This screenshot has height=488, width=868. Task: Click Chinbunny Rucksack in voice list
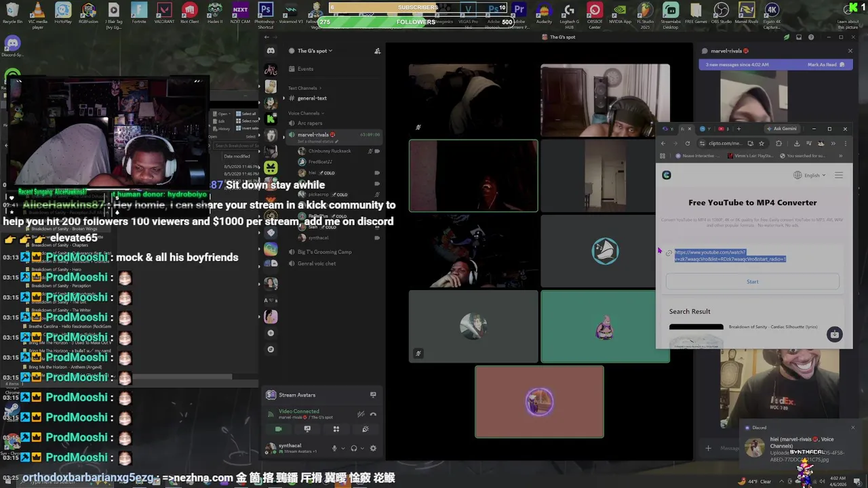(330, 151)
